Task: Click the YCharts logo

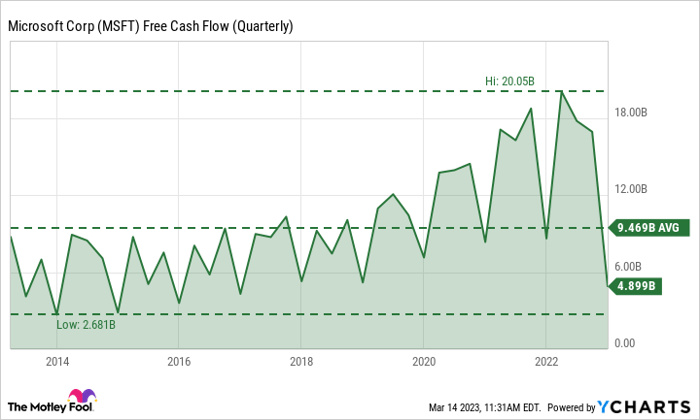Action: pyautogui.click(x=644, y=407)
